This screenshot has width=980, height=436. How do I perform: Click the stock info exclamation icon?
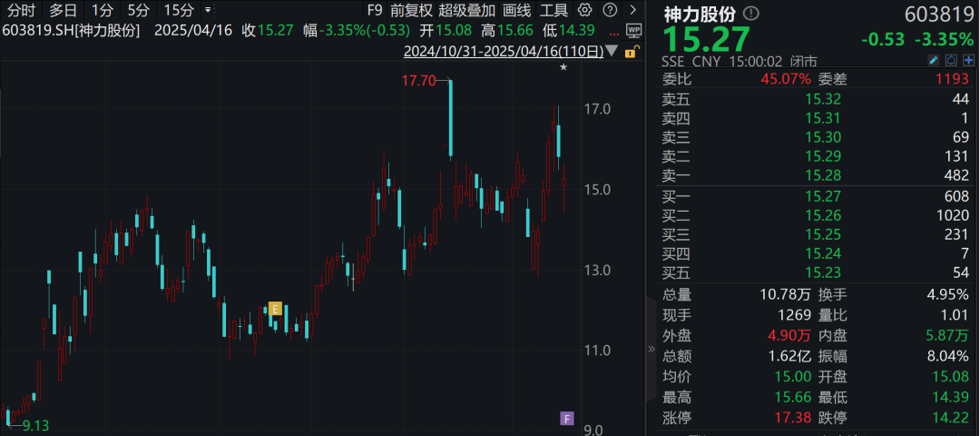pos(751,13)
